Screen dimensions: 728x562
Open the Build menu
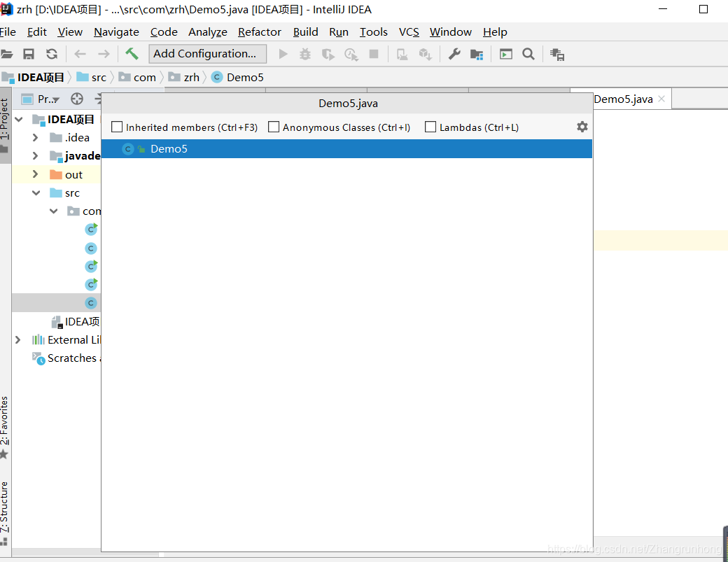305,32
